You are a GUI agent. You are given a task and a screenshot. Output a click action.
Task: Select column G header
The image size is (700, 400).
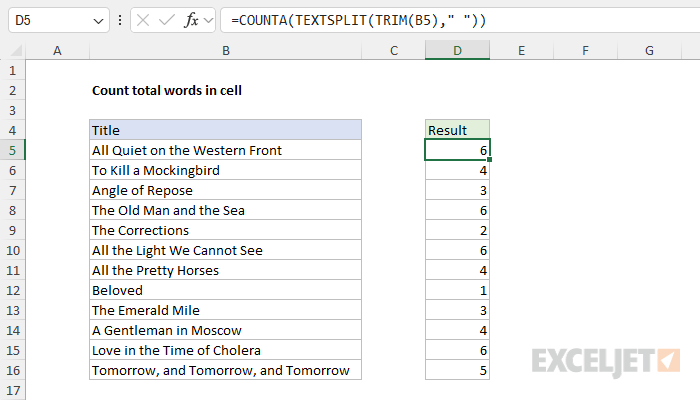point(649,50)
